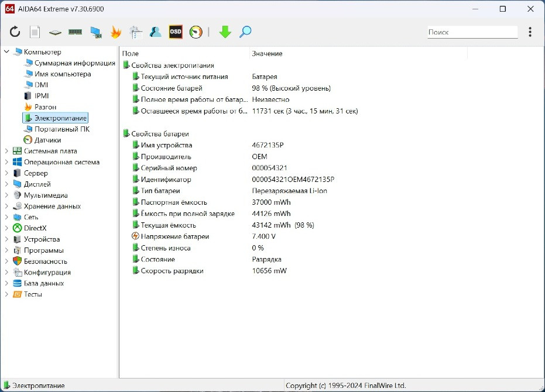This screenshot has width=545, height=392.
Task: Select Суммарная информация in the tree
Action: coord(74,63)
